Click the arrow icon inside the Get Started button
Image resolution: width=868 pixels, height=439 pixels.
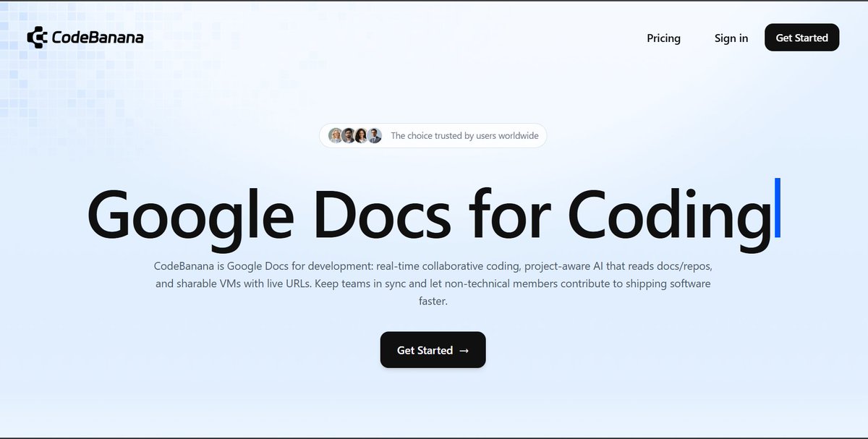click(464, 350)
